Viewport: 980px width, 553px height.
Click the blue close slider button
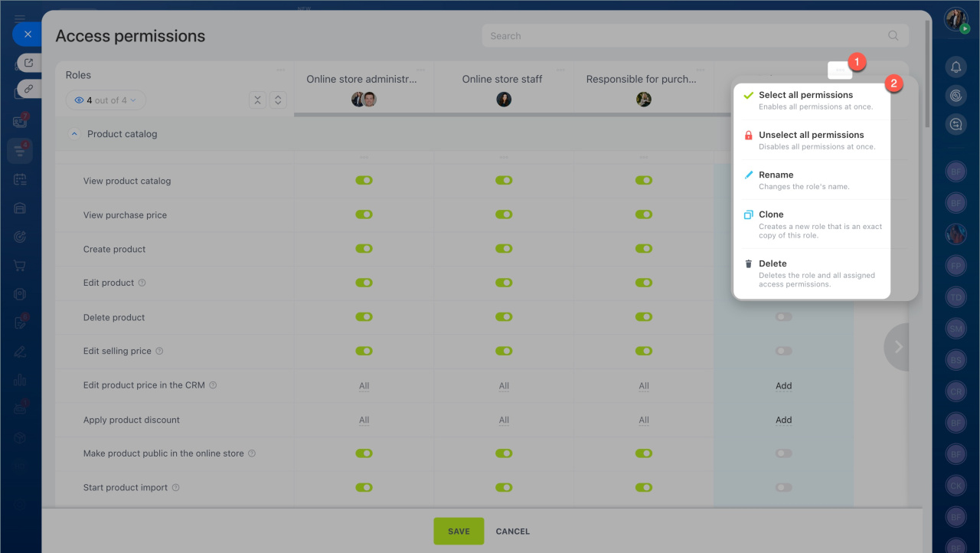(x=28, y=34)
